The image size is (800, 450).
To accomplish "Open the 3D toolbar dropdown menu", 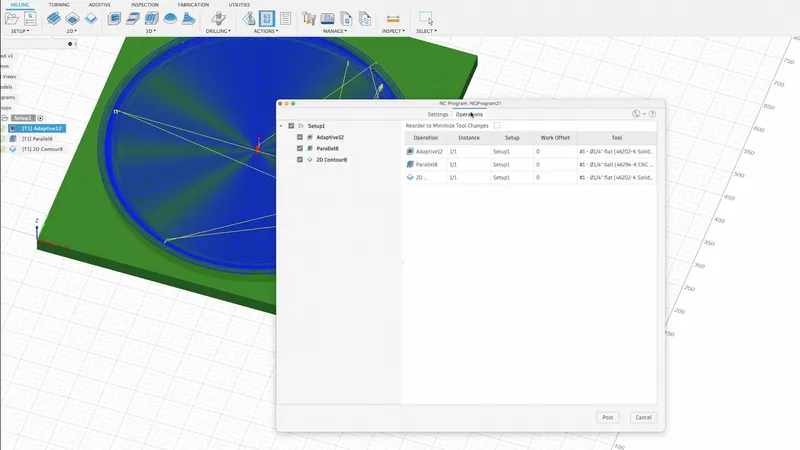I will 151,31.
